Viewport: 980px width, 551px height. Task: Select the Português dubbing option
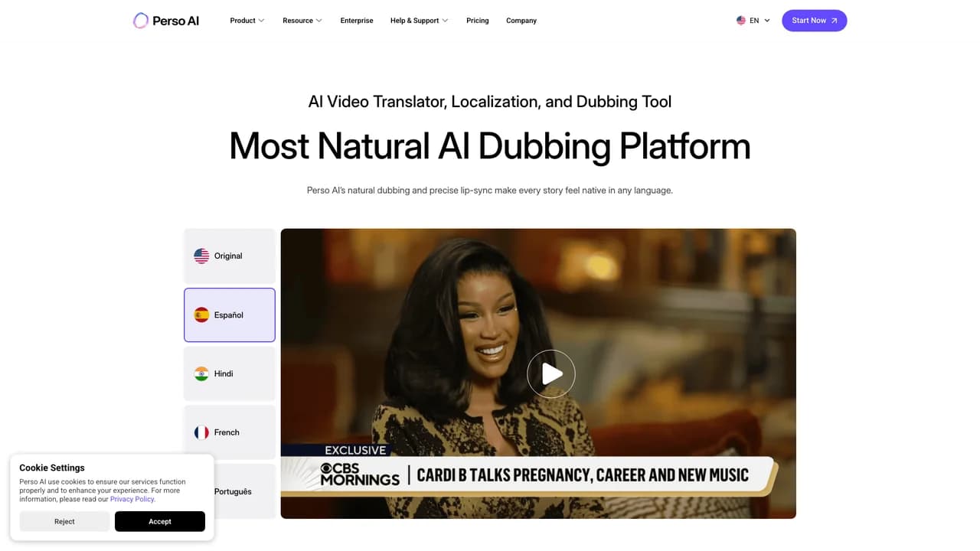[230, 491]
